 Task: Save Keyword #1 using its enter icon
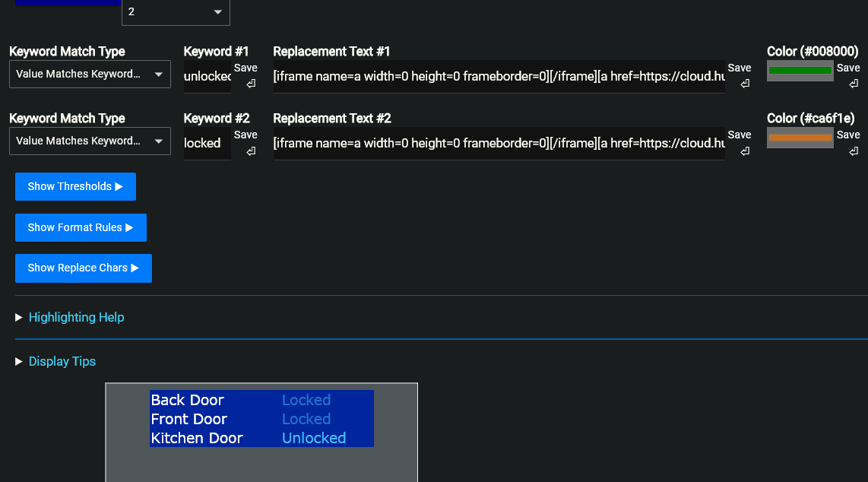click(x=250, y=84)
